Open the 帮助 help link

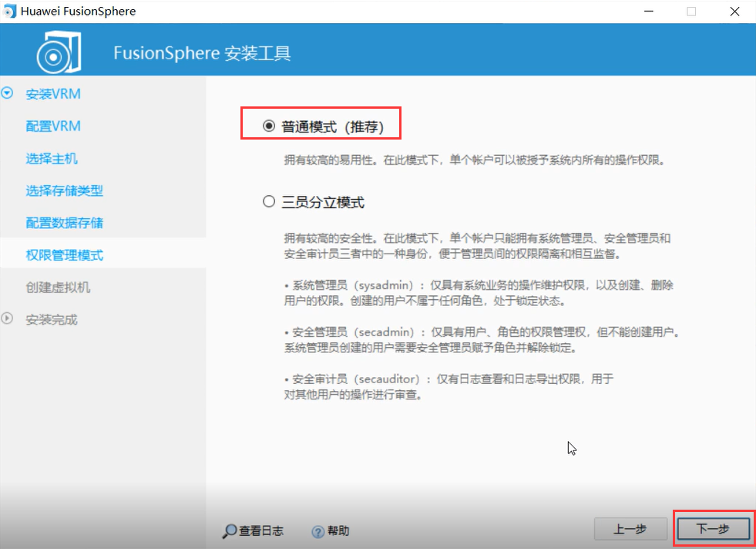tap(338, 530)
